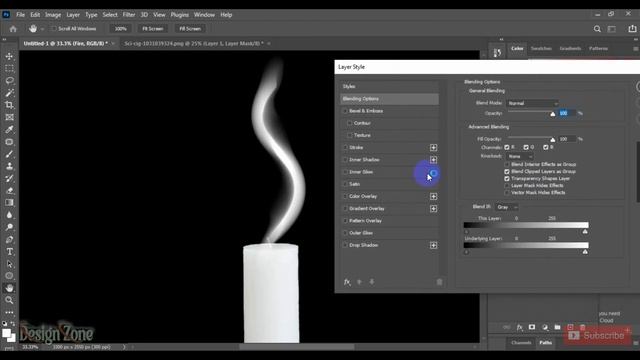Image resolution: width=640 pixels, height=360 pixels.
Task: Toggle Scroll All Windows checkbox
Action: point(54,29)
